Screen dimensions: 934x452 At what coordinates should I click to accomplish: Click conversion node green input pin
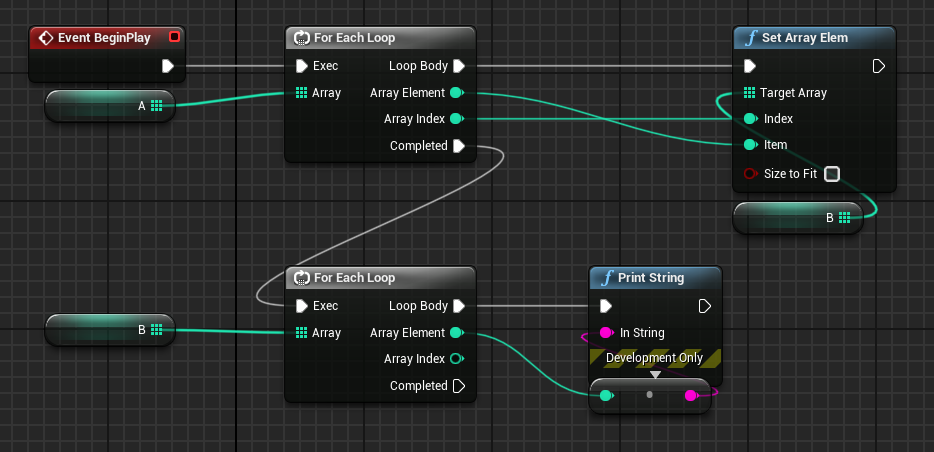pos(607,395)
